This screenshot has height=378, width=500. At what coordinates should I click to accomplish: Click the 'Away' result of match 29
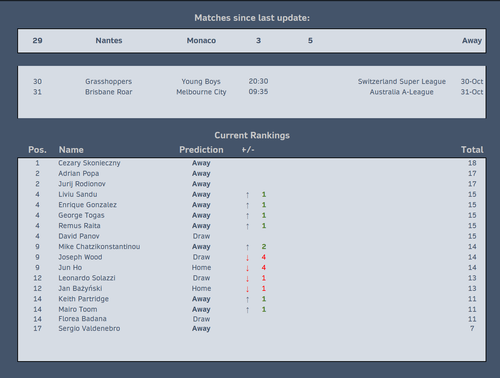tap(472, 41)
